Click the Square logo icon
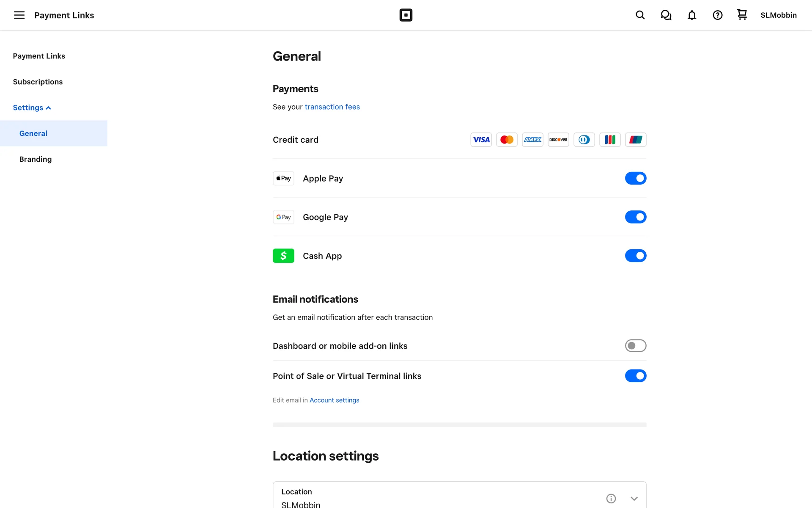 [406, 15]
